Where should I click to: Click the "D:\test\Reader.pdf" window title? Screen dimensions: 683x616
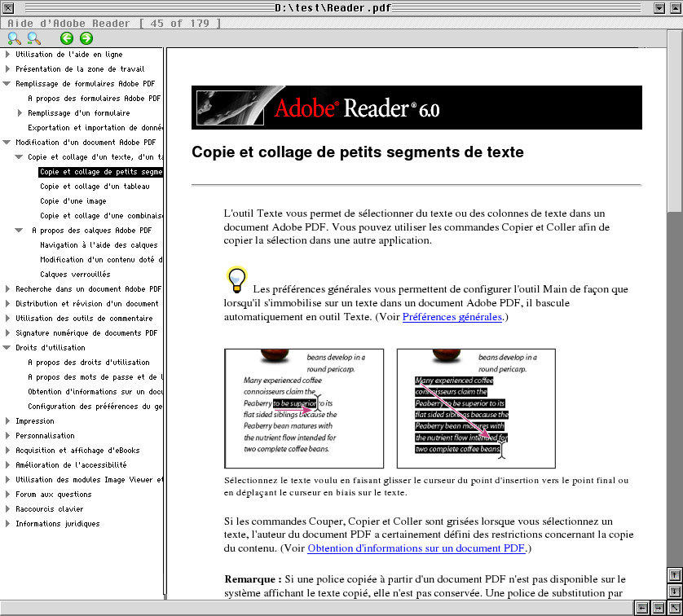(333, 8)
